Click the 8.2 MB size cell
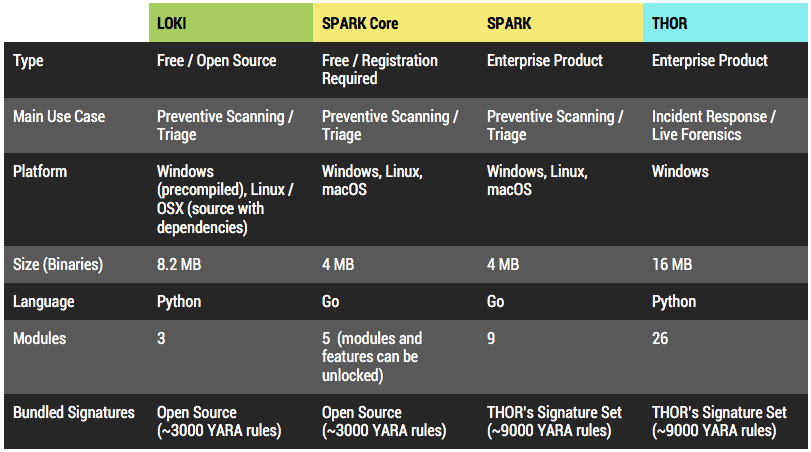811x452 pixels. 179,265
